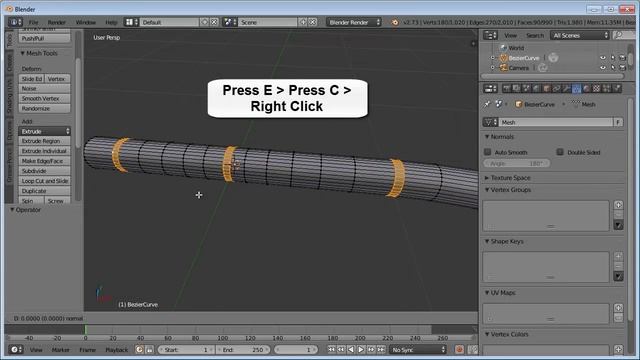Toggle Camera renderability icon in Outliner
The width and height of the screenshot is (640, 360).
coord(622,68)
